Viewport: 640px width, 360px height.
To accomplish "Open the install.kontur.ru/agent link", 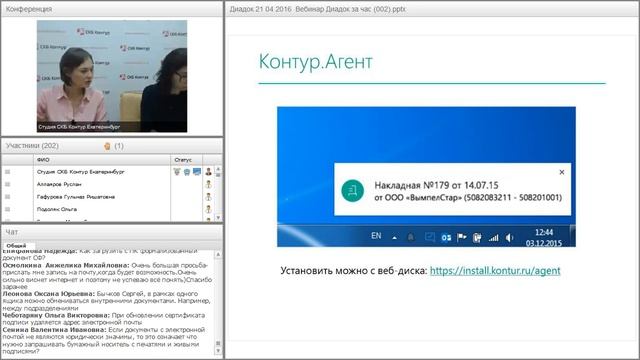I will pos(495,271).
